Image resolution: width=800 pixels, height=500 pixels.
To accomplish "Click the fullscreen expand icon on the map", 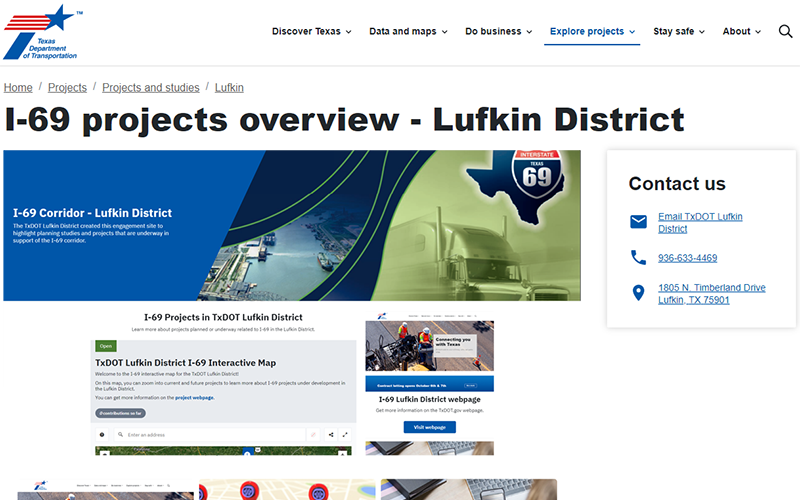I will pos(345,435).
